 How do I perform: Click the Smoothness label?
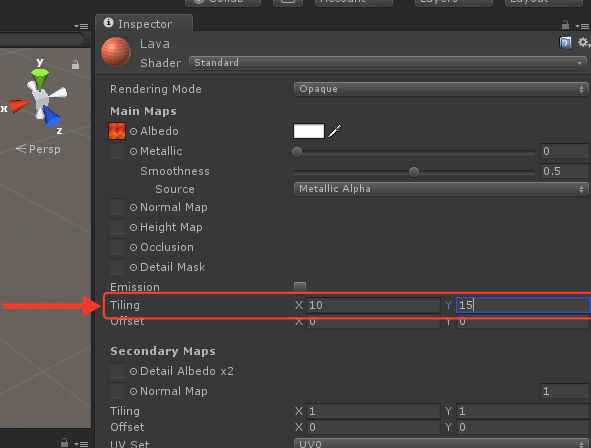(175, 171)
